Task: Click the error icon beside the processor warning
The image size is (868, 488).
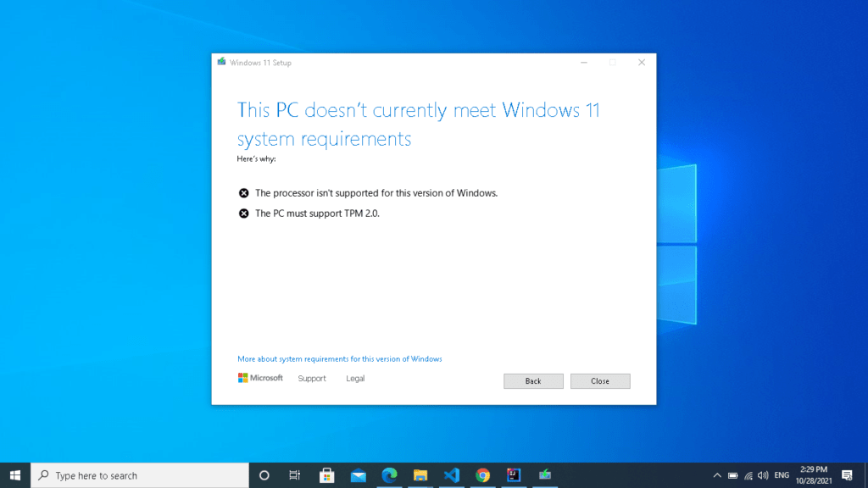Action: click(243, 192)
